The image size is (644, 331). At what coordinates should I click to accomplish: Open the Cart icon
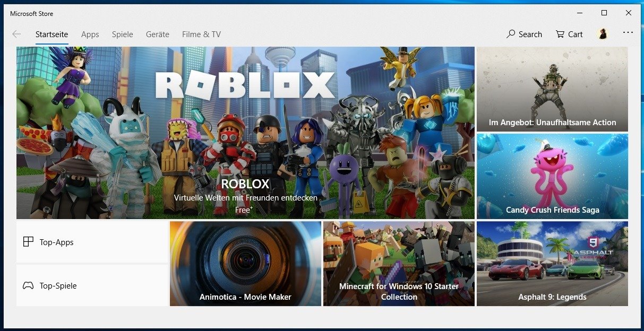560,34
